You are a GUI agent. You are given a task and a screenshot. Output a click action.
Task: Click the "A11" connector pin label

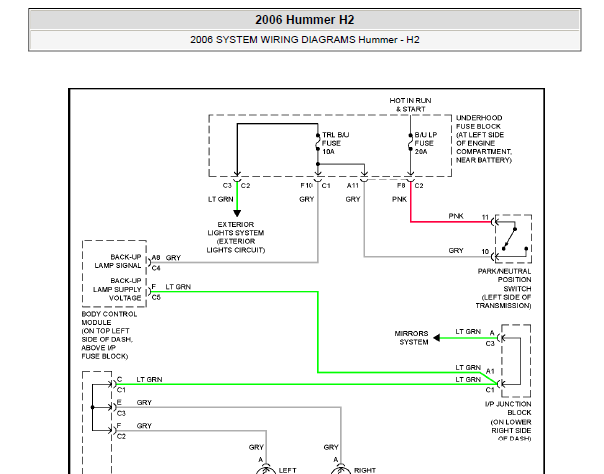(352, 186)
